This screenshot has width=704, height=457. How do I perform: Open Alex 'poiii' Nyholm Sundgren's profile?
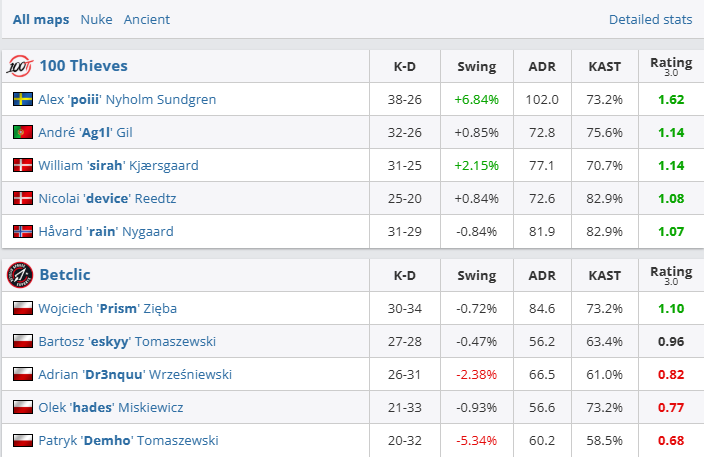point(127,99)
